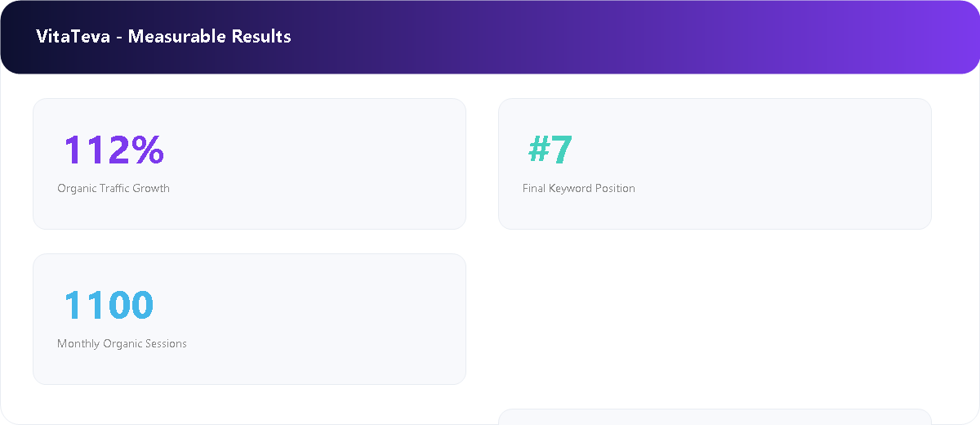Select the purple 112% figure
This screenshot has width=980, height=425.
[114, 150]
